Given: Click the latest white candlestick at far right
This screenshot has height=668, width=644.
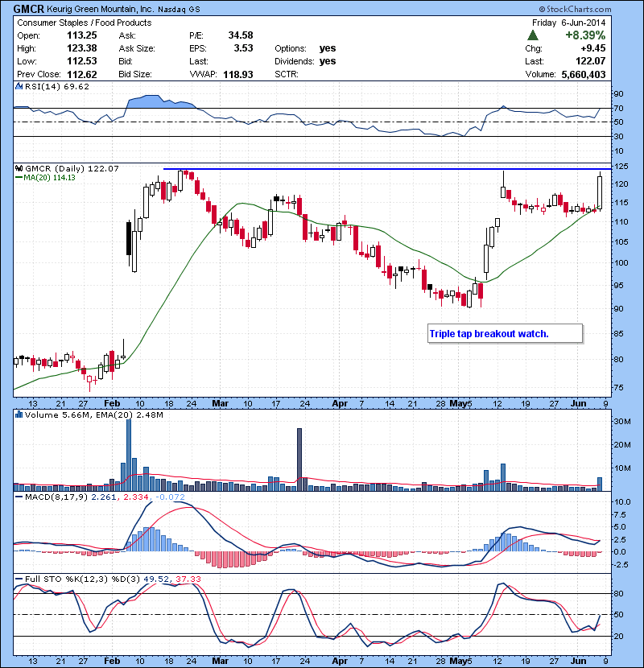Looking at the screenshot, I should pyautogui.click(x=600, y=192).
